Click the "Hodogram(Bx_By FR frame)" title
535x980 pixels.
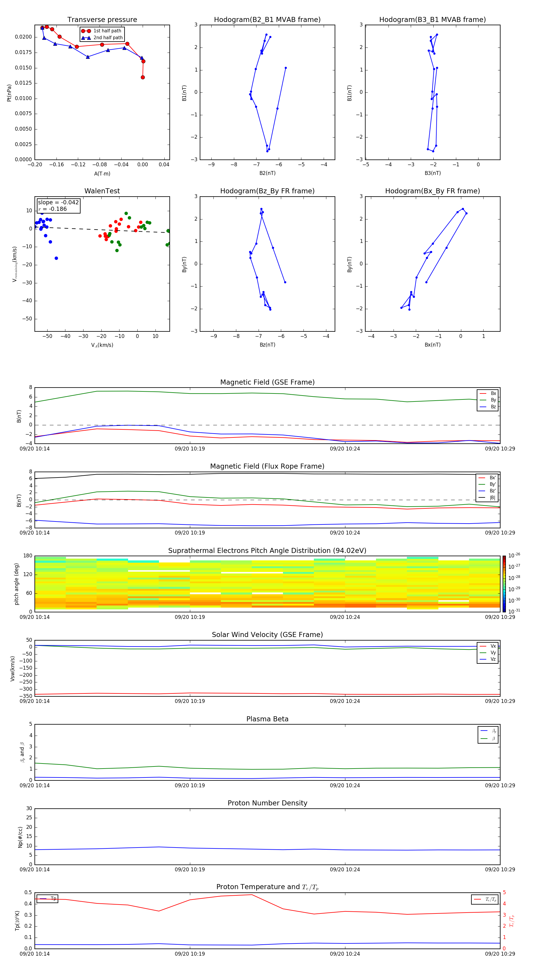(x=432, y=191)
